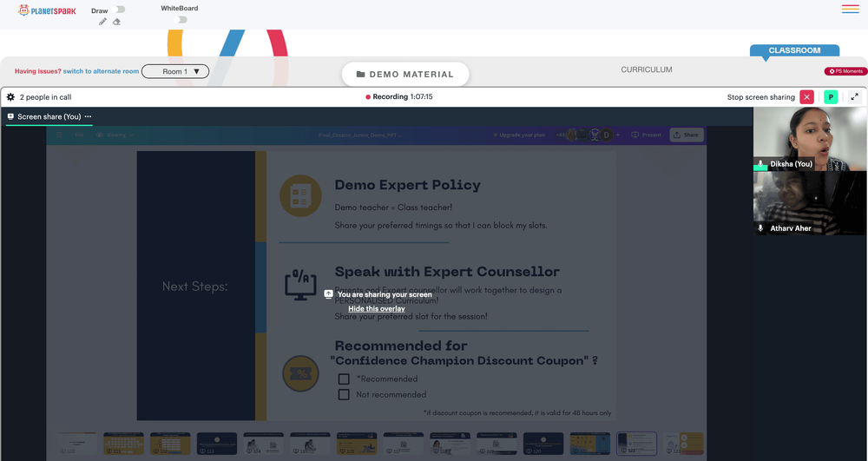Select the eraser tool
Viewport: 868px width, 461px height.
coord(116,22)
